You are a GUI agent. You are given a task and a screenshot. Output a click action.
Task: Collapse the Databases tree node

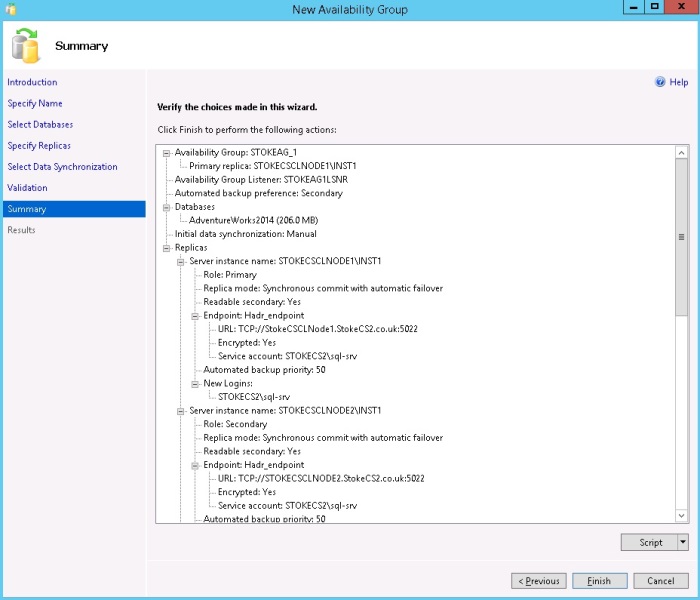tap(167, 207)
